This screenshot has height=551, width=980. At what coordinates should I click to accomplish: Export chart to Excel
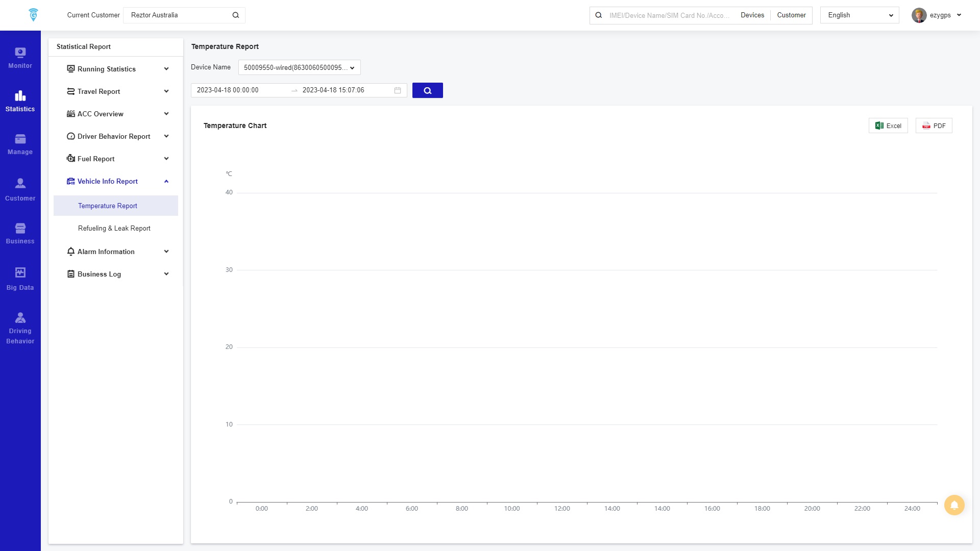(x=888, y=126)
